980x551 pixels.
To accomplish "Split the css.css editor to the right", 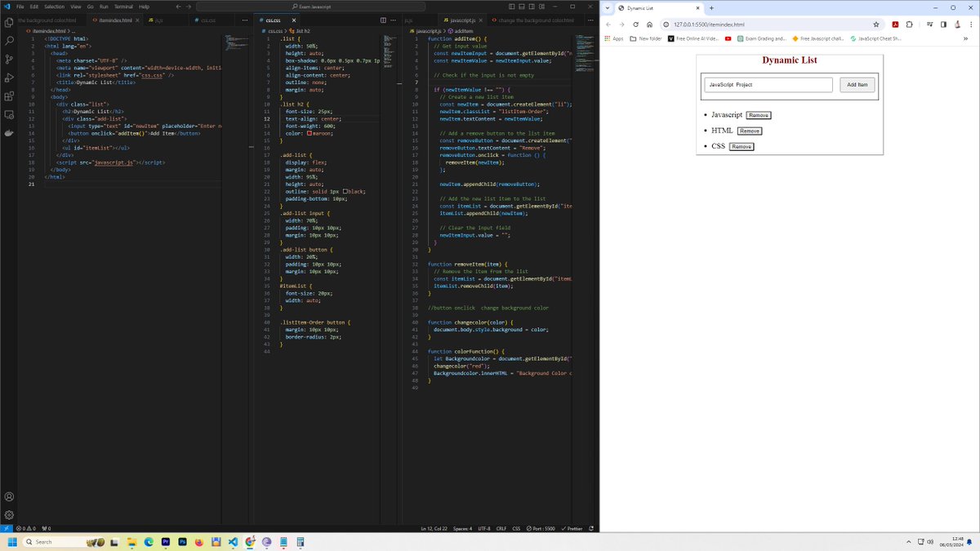I will tap(385, 20).
